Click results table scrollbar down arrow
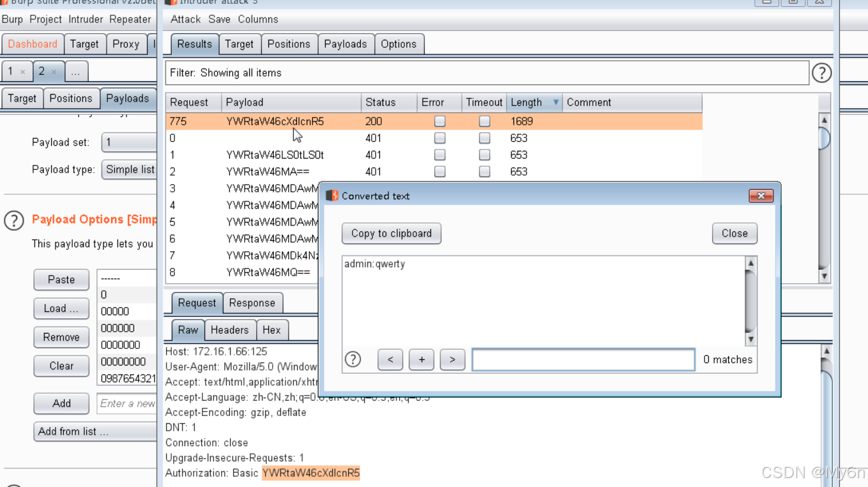Viewport: 868px width, 487px height. pos(824,276)
